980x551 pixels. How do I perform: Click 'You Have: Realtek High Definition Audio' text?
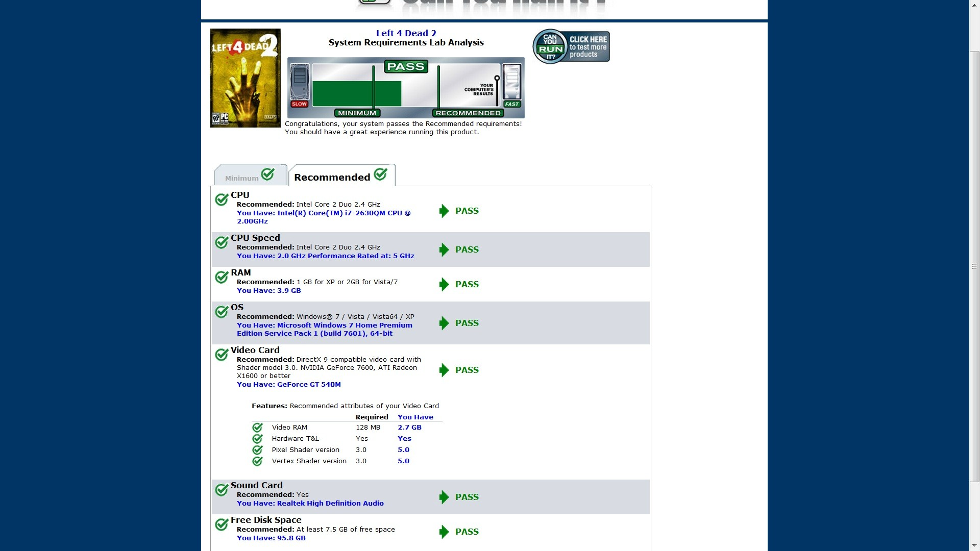(310, 504)
